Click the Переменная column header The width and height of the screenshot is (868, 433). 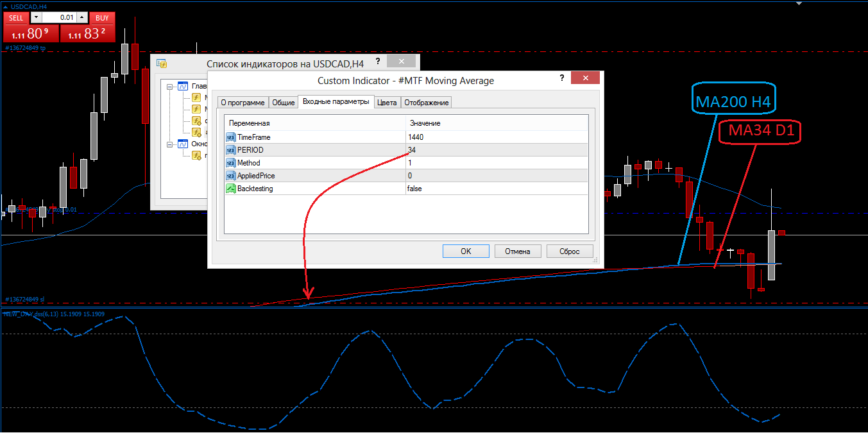(x=316, y=123)
